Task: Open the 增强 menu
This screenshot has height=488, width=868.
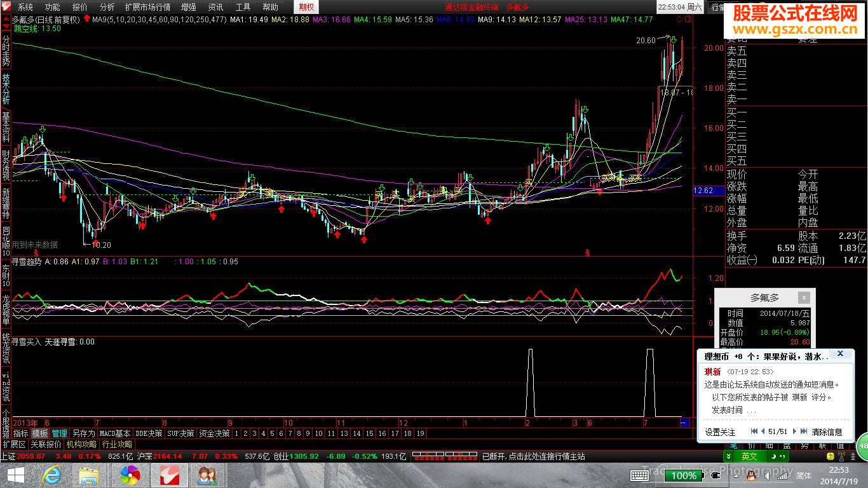Action: tap(189, 7)
